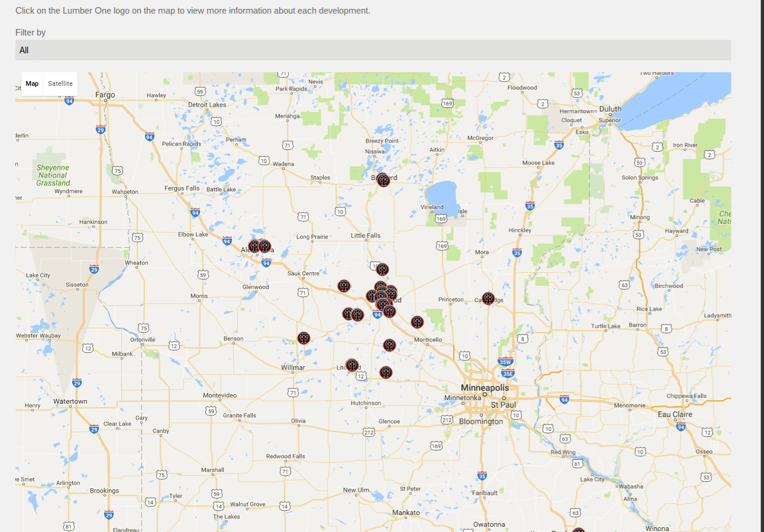The height and width of the screenshot is (532, 764).
Task: Click the Lumber One marker at Brainerd
Action: (383, 180)
